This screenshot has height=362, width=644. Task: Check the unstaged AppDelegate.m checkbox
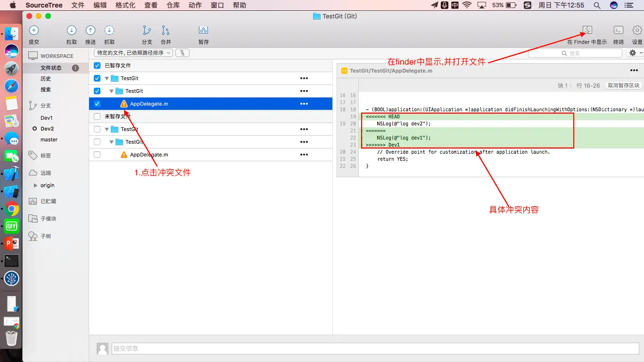[97, 155]
